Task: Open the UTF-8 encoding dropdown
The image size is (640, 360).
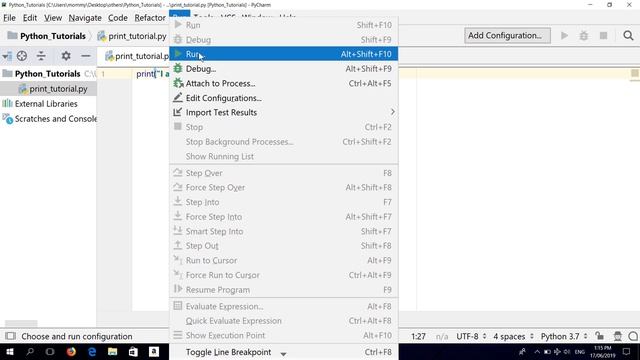Action: (471, 336)
